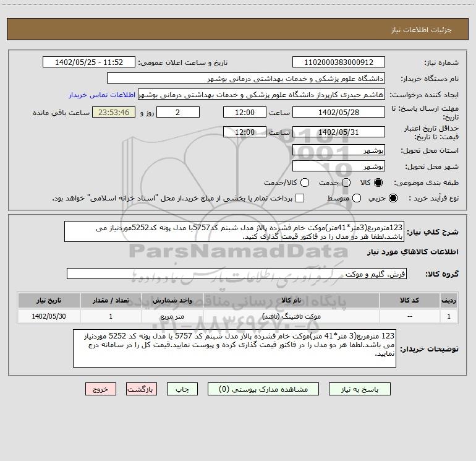Toggle the اسناد خزانه اسلامی payment checkbox
The height and width of the screenshot is (461, 476).
(x=300, y=198)
